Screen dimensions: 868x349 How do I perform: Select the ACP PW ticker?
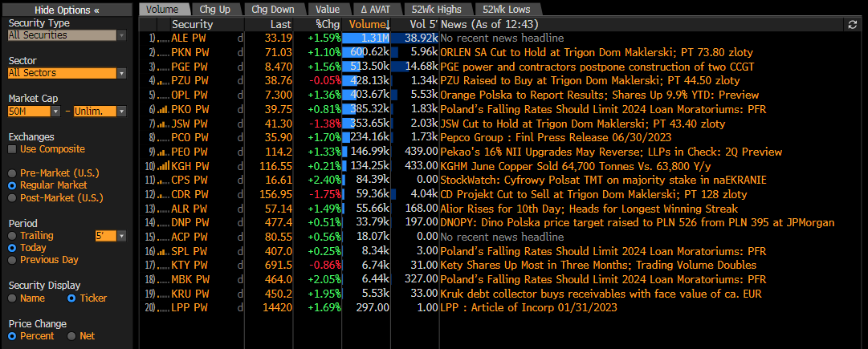[x=190, y=237]
